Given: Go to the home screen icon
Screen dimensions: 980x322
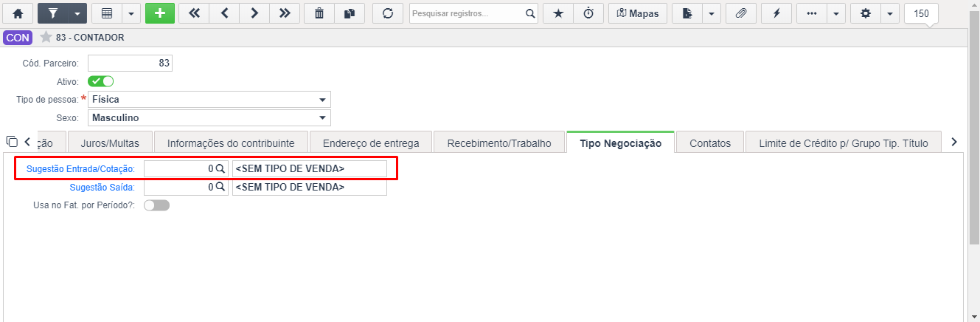Looking at the screenshot, I should (x=18, y=13).
